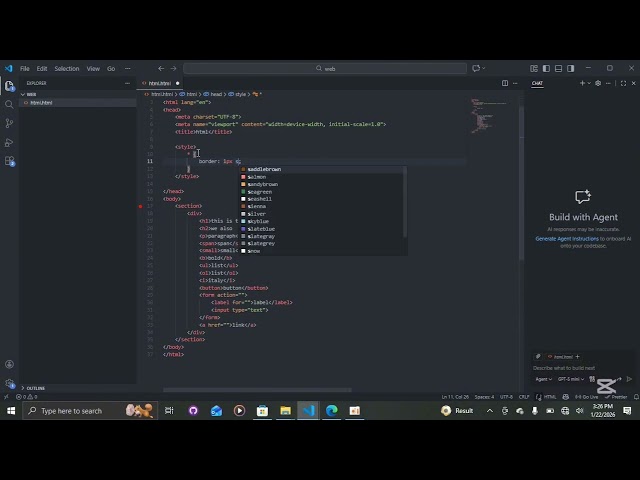Image resolution: width=640 pixels, height=480 pixels.
Task: Select the html breadcrumb segment
Action: [189, 94]
